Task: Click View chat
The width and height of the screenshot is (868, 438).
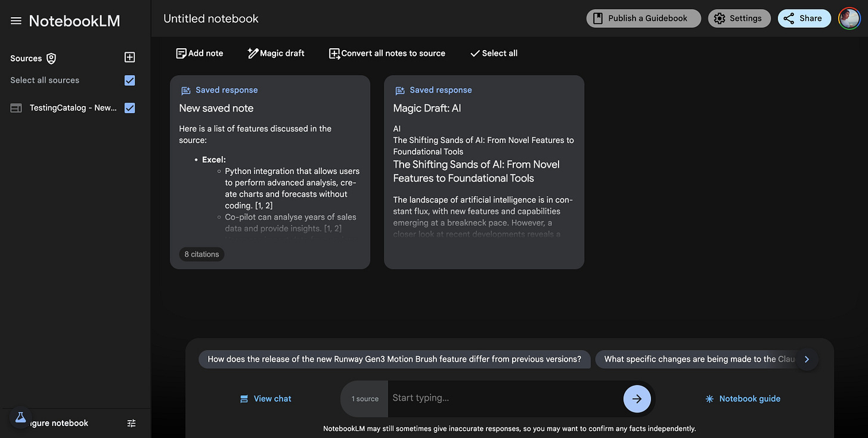Action: [266, 399]
